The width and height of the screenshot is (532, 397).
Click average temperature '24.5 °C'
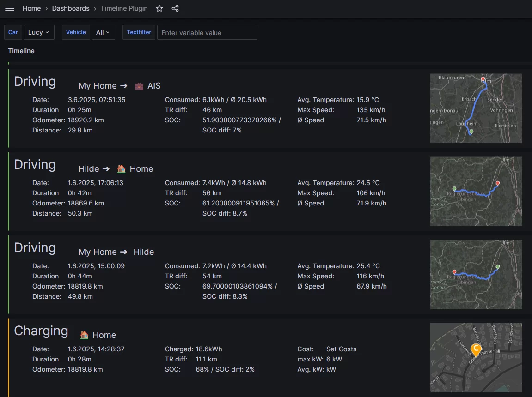tap(368, 183)
